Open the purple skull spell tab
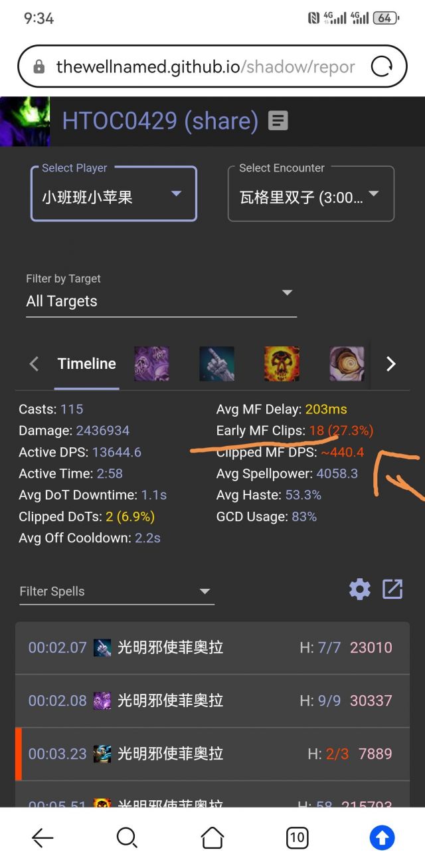 pos(152,364)
